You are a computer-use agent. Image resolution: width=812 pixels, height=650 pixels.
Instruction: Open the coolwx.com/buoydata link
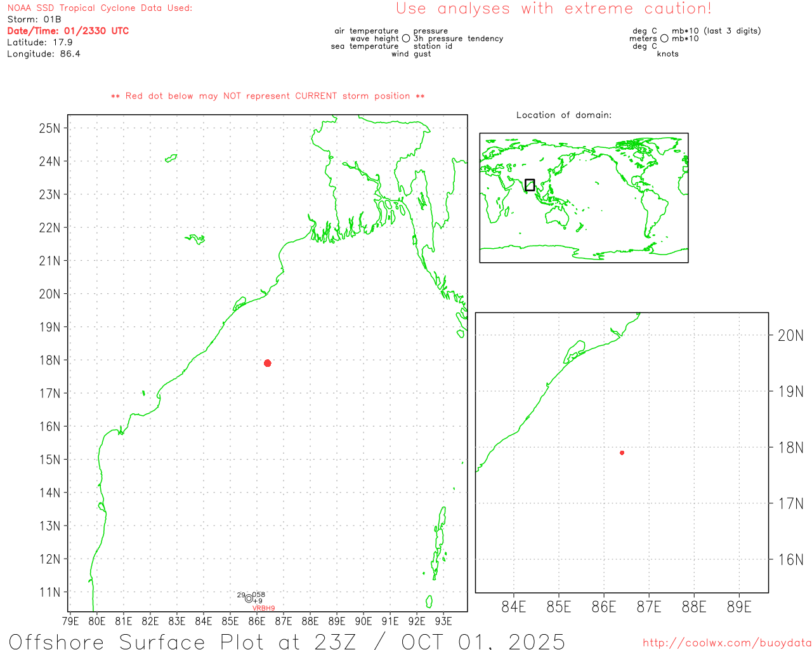tap(726, 643)
